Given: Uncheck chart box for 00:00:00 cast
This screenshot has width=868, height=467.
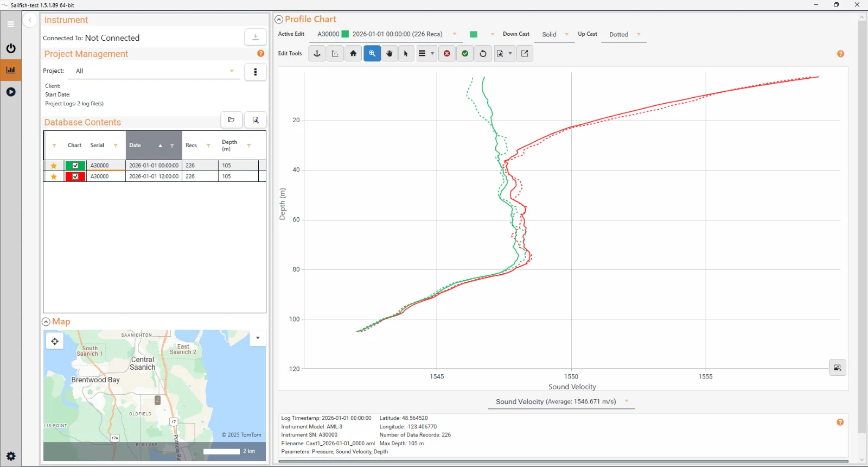Looking at the screenshot, I should pos(75,166).
